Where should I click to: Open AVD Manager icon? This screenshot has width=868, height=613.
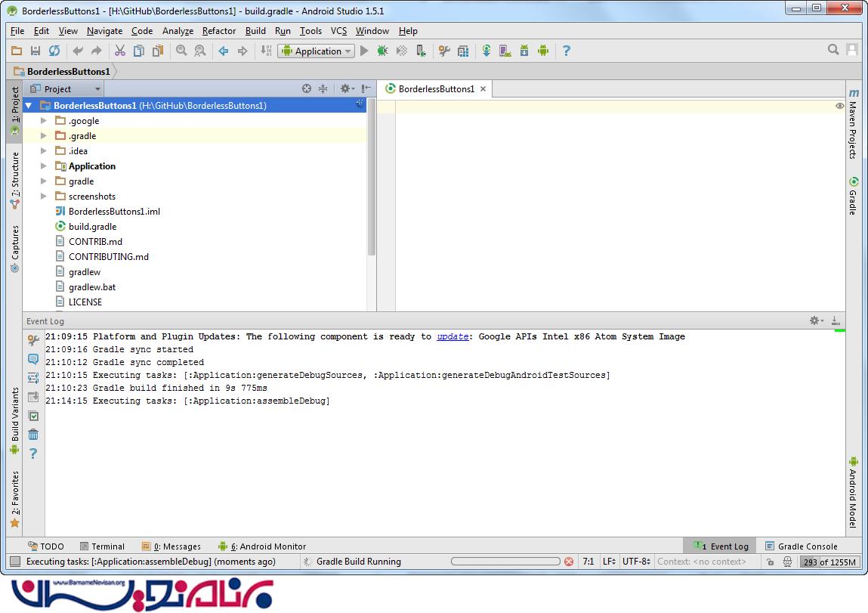pyautogui.click(x=505, y=51)
